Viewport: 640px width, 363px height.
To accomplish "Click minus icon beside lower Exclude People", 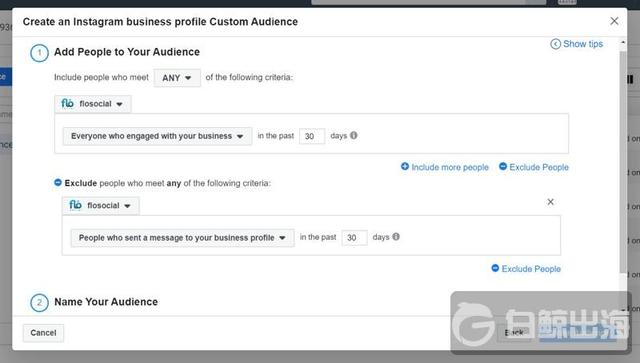I will [495, 268].
